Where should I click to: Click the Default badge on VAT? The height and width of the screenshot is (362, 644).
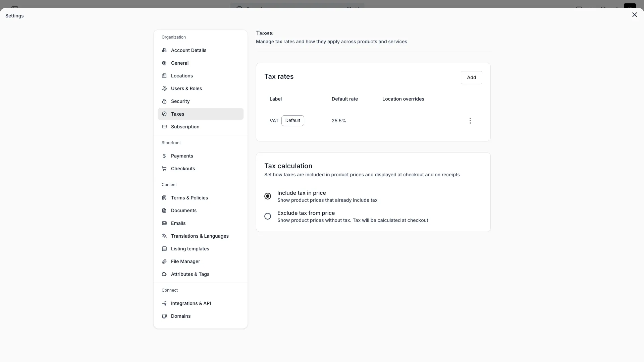pos(292,121)
